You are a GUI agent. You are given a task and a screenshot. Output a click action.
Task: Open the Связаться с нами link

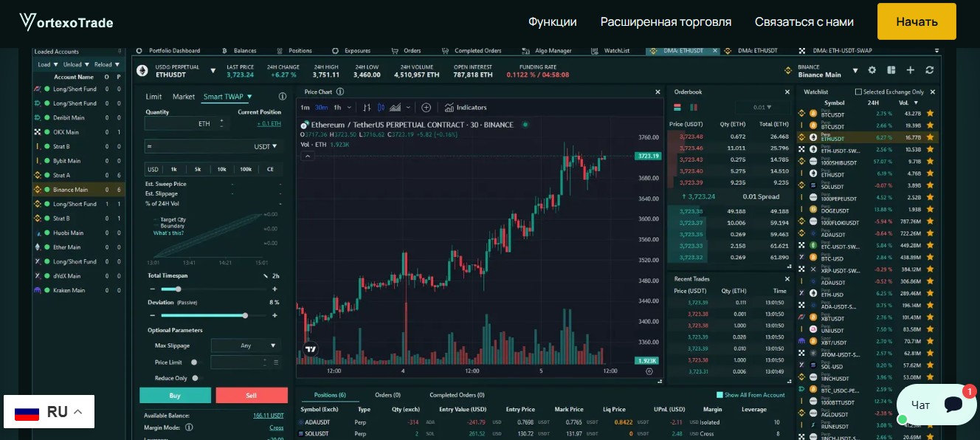[x=804, y=22]
